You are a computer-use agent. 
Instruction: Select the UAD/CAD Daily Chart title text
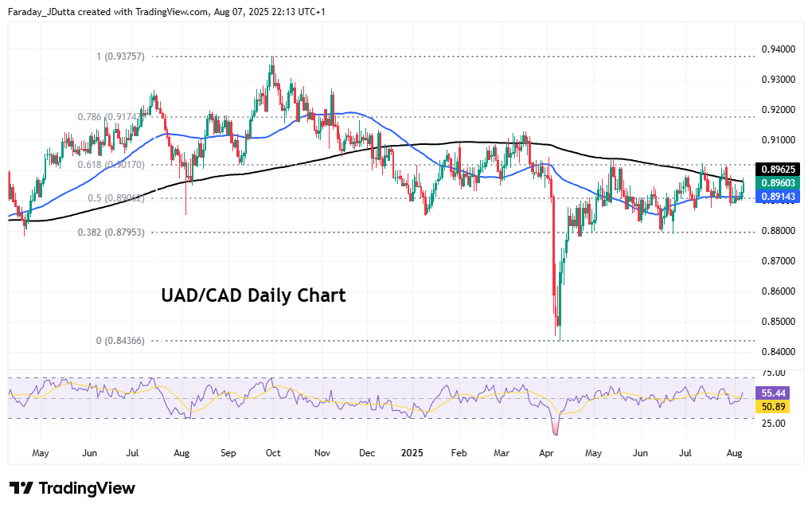(x=253, y=296)
